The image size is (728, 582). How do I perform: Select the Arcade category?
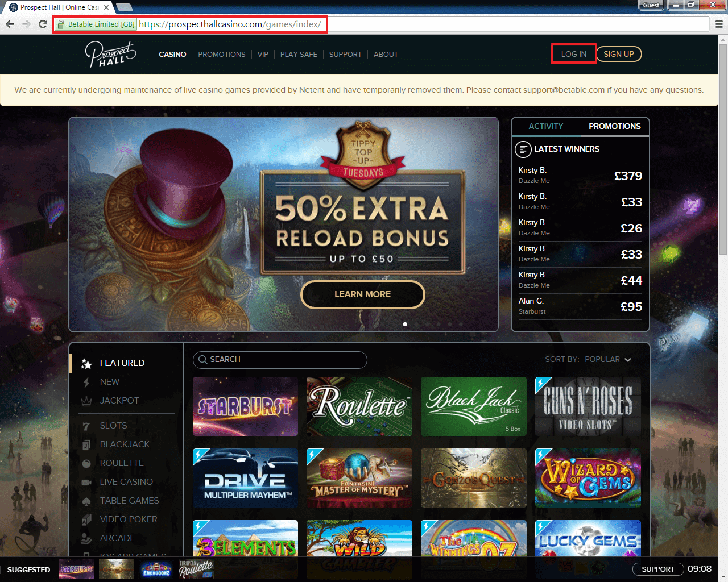pos(118,538)
